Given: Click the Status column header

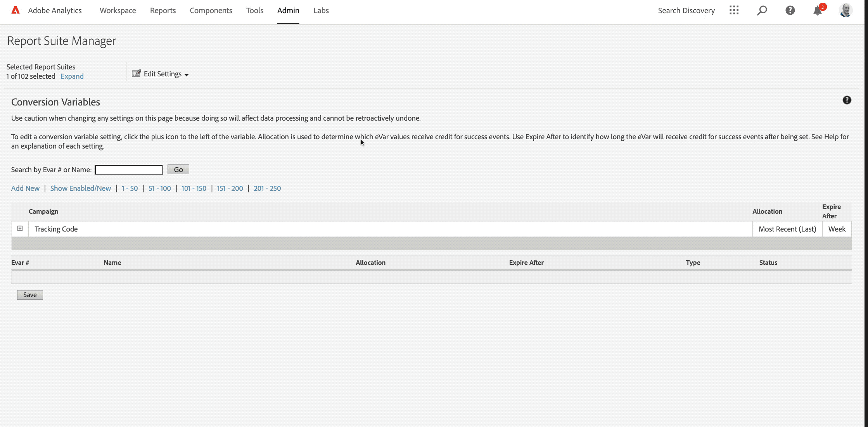Looking at the screenshot, I should [x=768, y=263].
